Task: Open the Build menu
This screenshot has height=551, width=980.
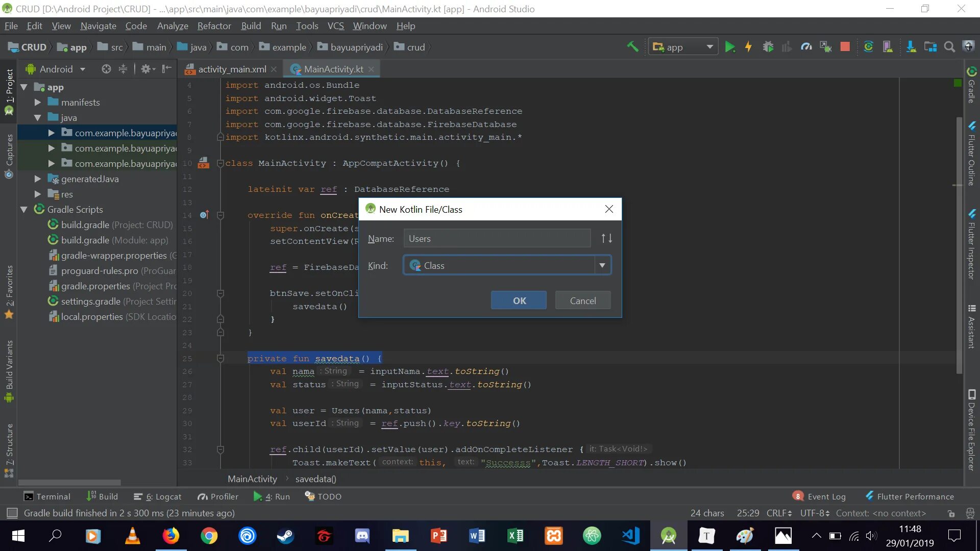Action: (x=251, y=26)
